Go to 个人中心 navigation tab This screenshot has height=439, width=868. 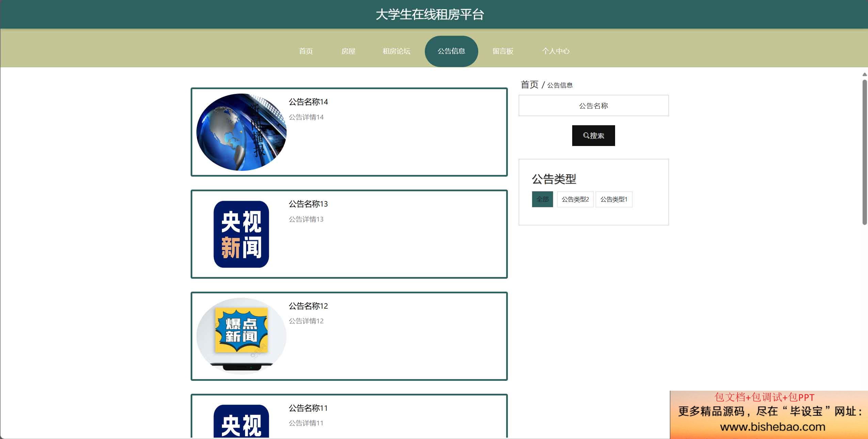point(556,51)
